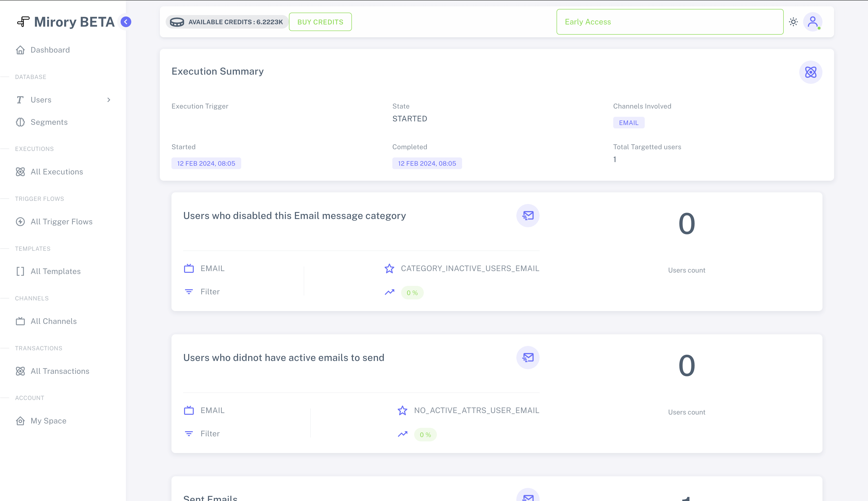Click the Dashboard home icon

[20, 50]
